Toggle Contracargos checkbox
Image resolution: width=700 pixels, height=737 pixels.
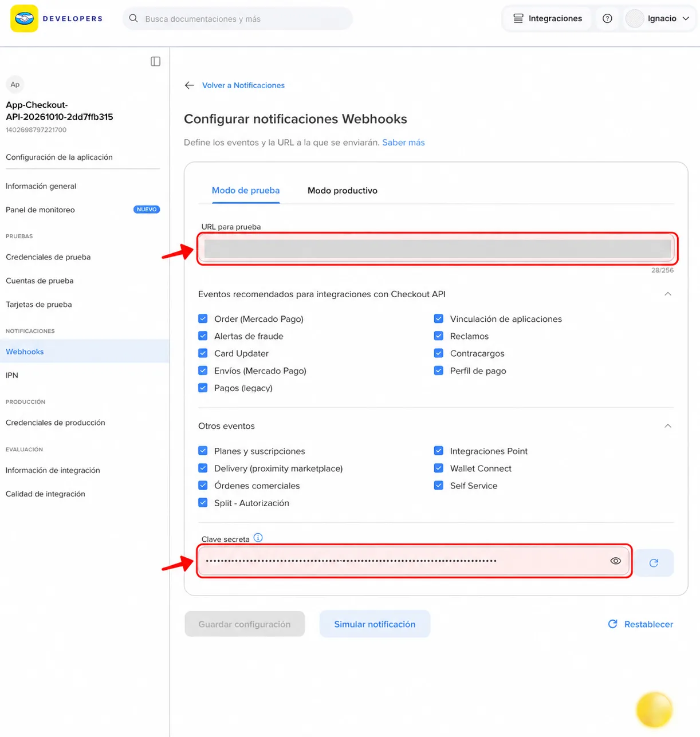tap(439, 353)
